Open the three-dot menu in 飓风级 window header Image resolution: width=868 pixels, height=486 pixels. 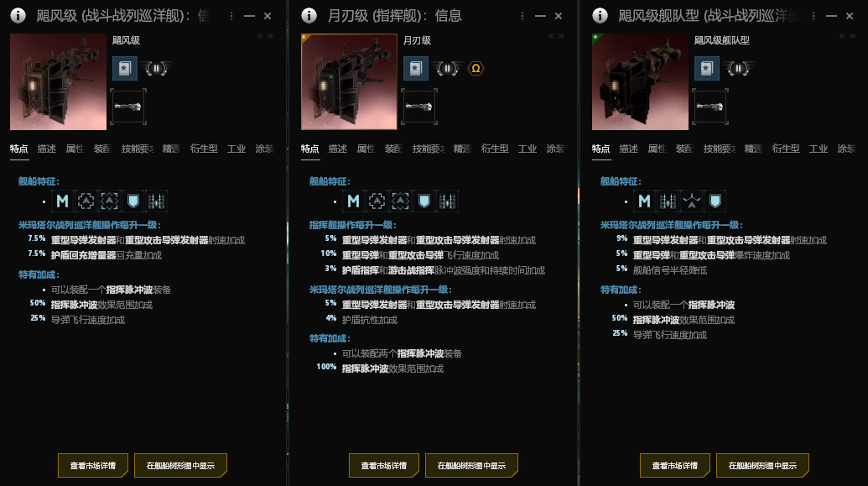(231, 16)
